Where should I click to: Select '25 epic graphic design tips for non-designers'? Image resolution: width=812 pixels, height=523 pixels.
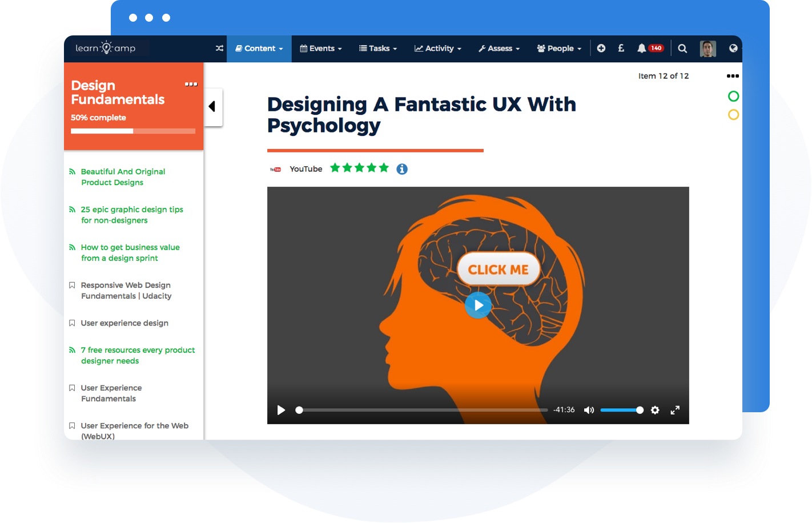132,215
